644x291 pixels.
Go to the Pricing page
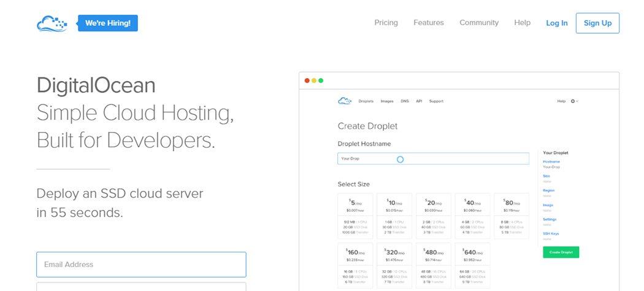click(386, 23)
